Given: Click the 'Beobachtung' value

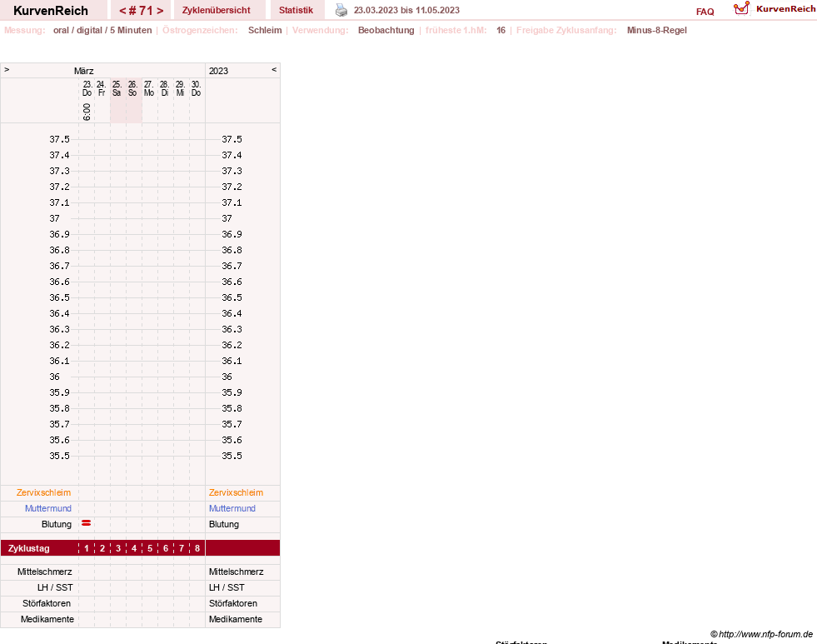Looking at the screenshot, I should 386,30.
